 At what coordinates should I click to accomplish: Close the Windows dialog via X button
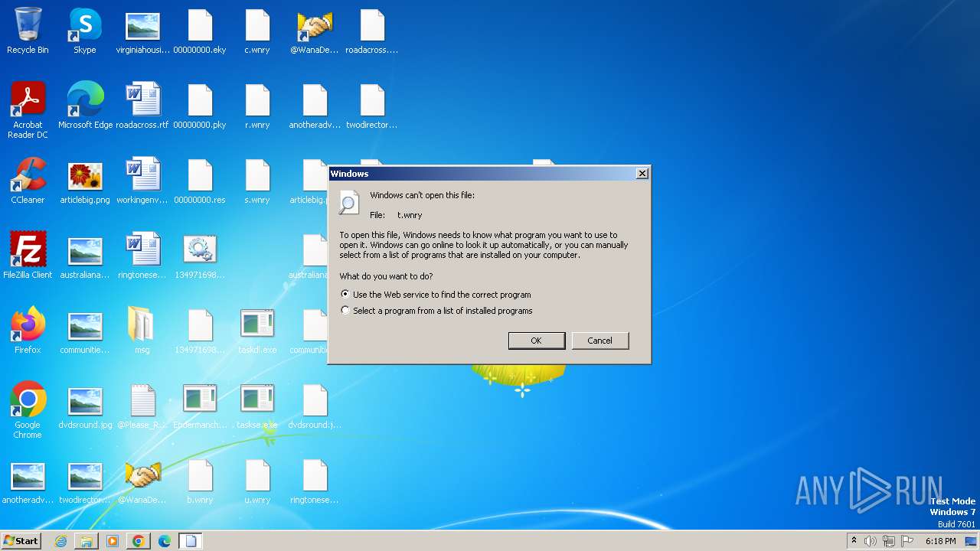pyautogui.click(x=642, y=174)
